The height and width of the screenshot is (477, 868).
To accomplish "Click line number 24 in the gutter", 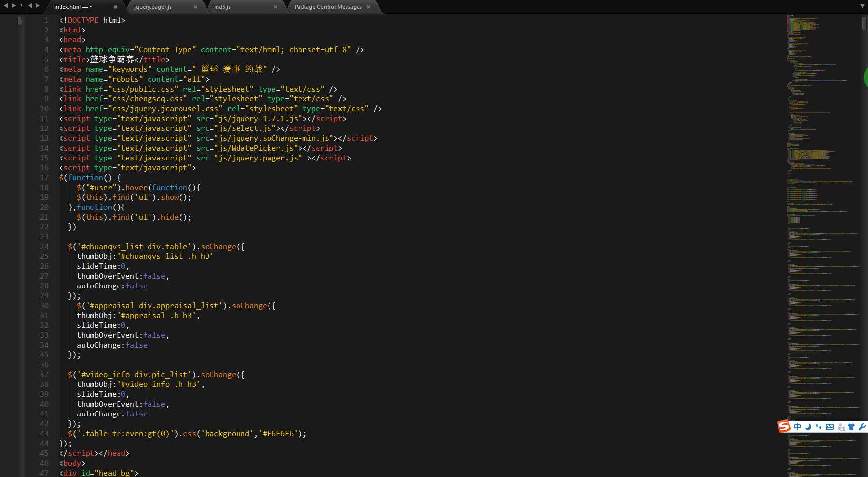I will [x=44, y=247].
